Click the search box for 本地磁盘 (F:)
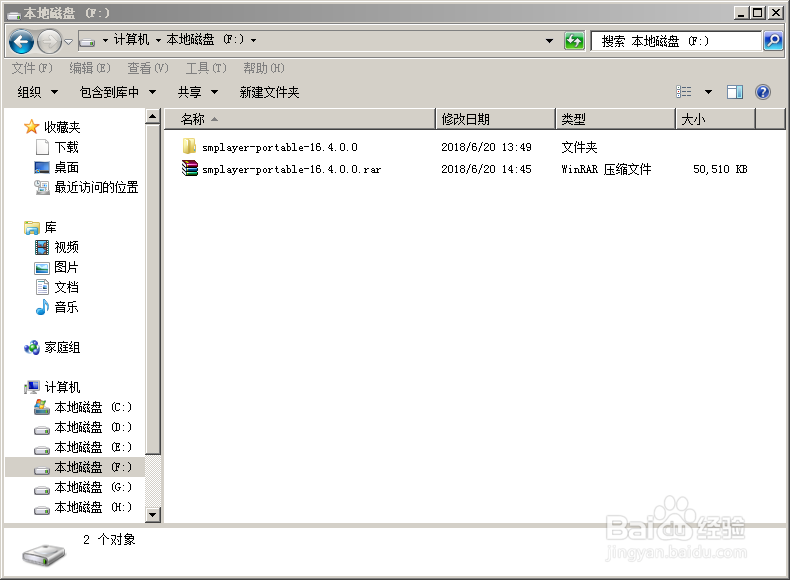This screenshot has width=790, height=580. [x=675, y=41]
